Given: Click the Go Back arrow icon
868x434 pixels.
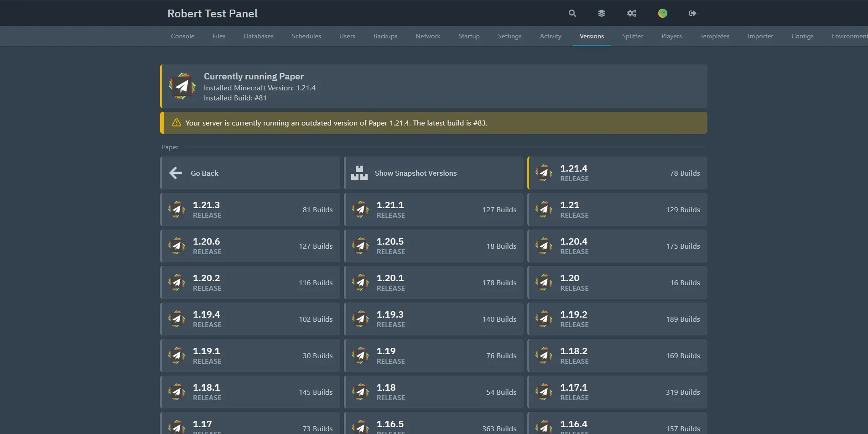Looking at the screenshot, I should (x=176, y=173).
